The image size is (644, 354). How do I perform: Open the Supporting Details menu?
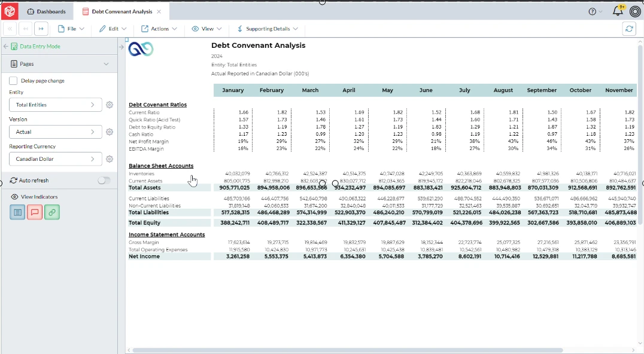[x=268, y=29]
